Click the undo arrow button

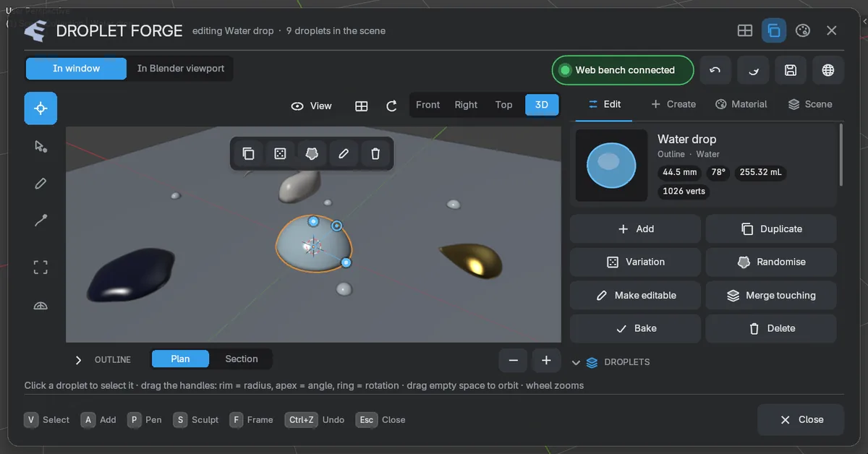point(715,70)
